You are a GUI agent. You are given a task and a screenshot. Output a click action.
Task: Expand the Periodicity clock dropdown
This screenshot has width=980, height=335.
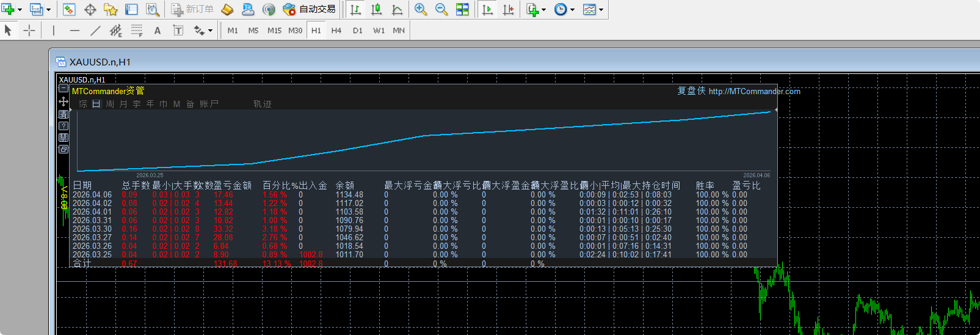tap(572, 10)
